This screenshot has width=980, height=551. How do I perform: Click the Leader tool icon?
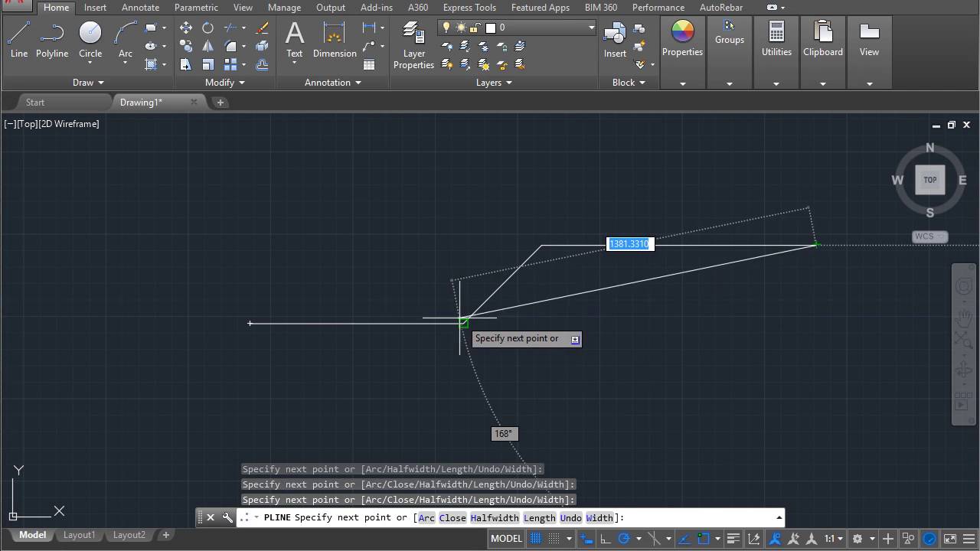tap(369, 46)
